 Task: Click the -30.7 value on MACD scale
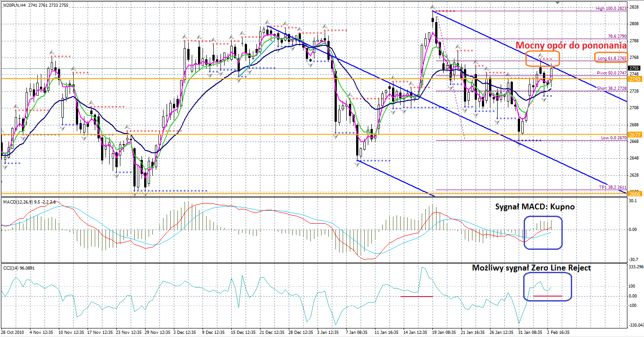coord(634,260)
